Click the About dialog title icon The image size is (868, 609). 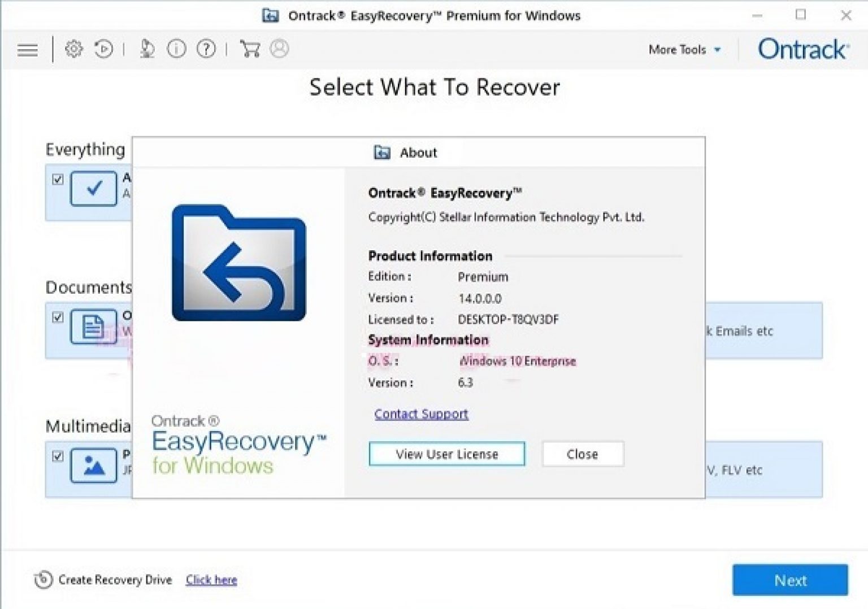(382, 153)
